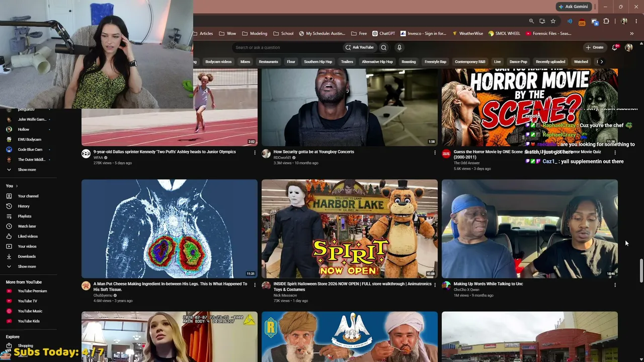644x362 pixels.
Task: Open the WFAA channel avatar
Action: click(86, 154)
